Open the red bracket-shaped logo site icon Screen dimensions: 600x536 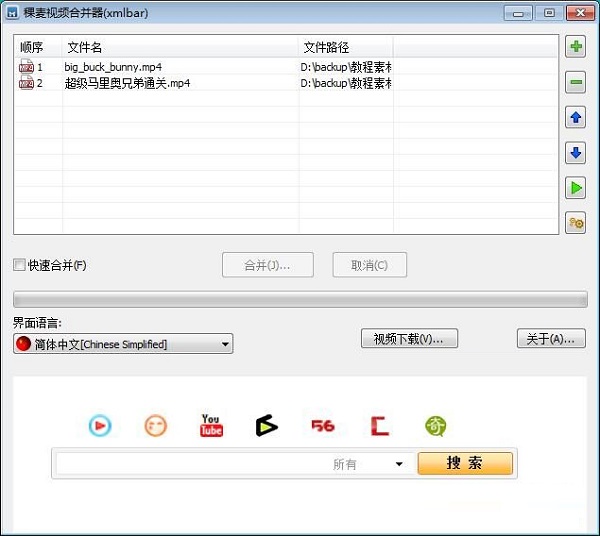click(380, 425)
